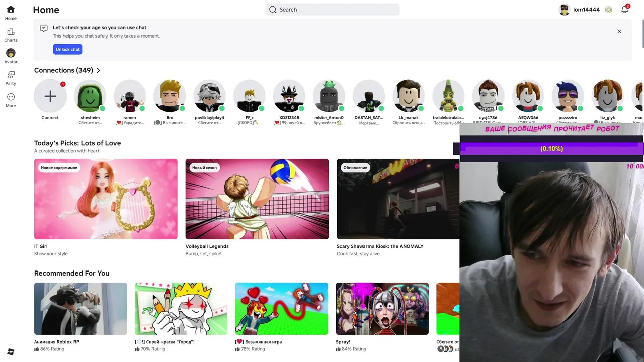Open Lk_manak's avatar

[409, 96]
